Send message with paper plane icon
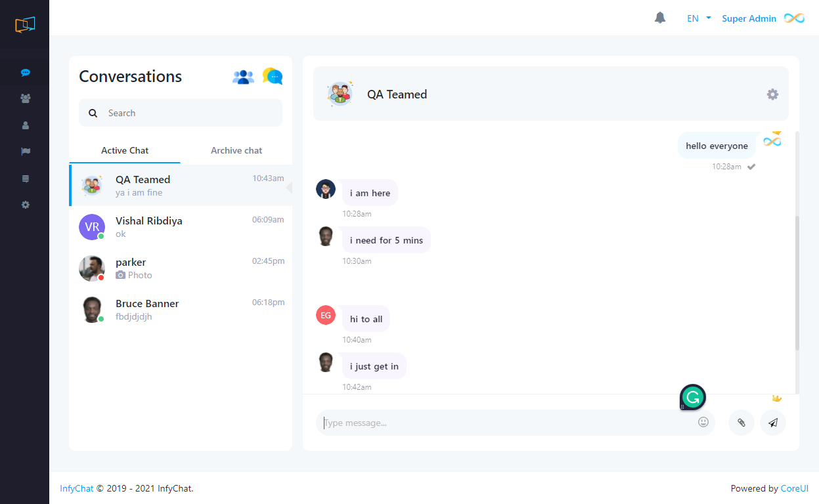The image size is (819, 504). pos(773,423)
